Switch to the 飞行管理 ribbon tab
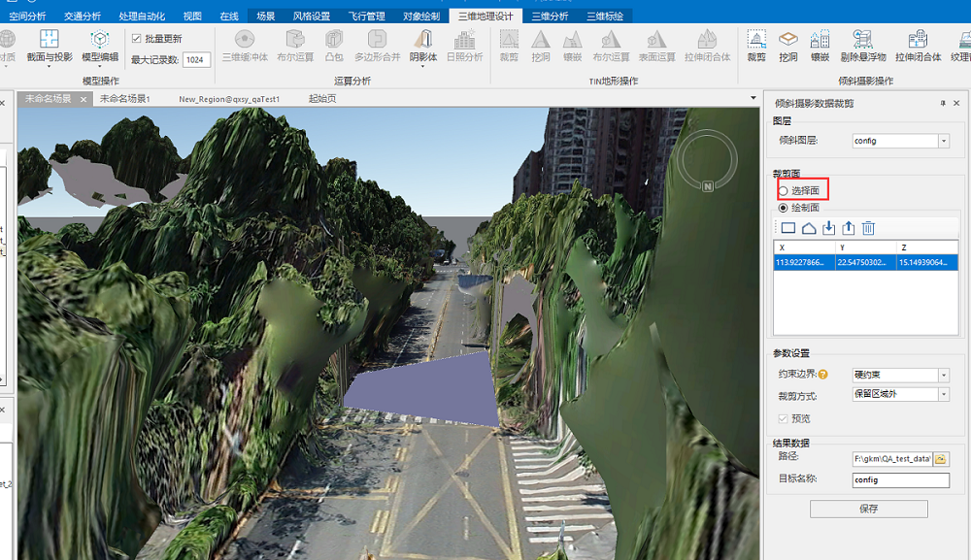Screen dimensions: 971x560 [x=367, y=16]
